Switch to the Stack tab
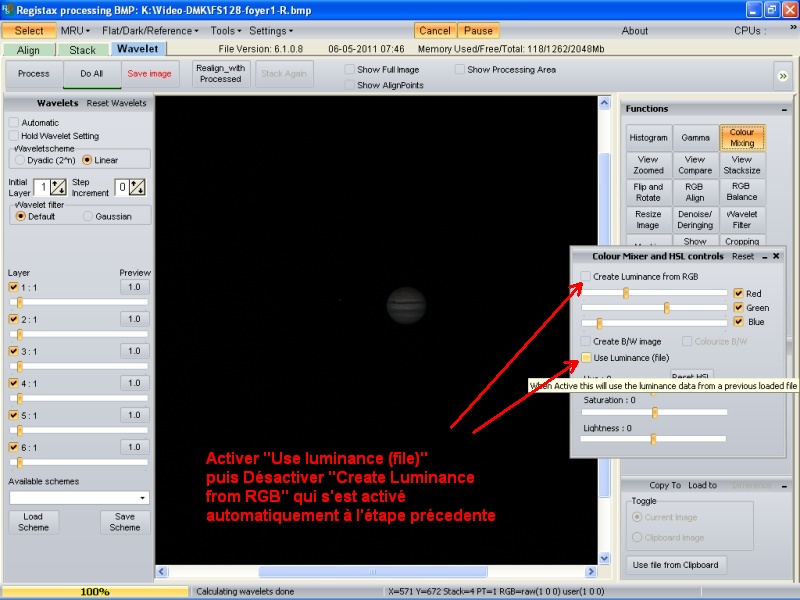 pos(83,50)
